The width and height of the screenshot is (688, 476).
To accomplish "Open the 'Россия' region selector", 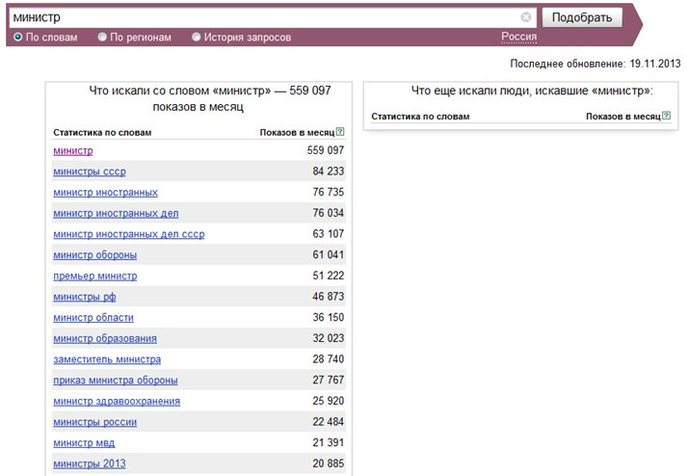I will point(519,37).
